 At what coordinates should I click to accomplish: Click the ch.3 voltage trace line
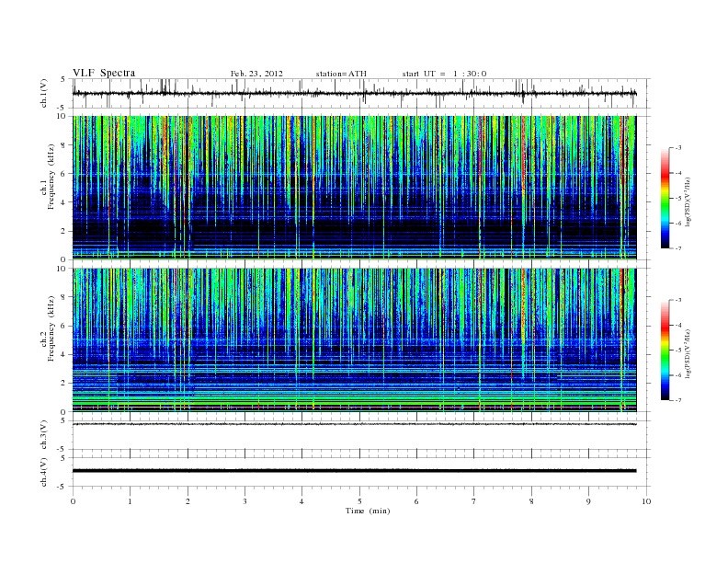point(354,424)
